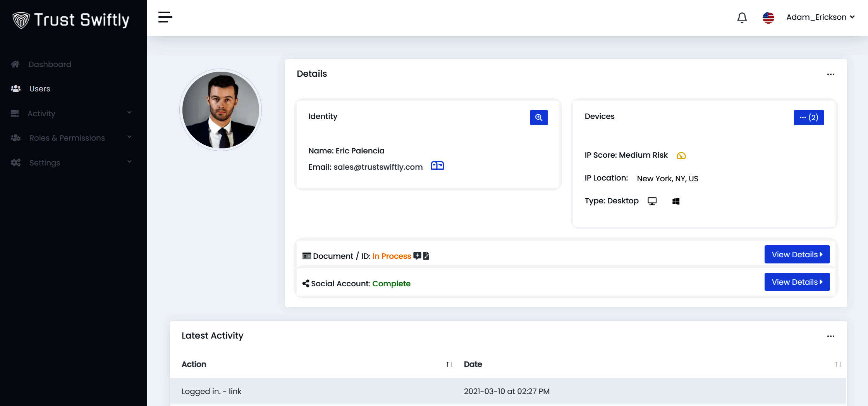This screenshot has height=406, width=868.
Task: Click the document comment icon
Action: pyautogui.click(x=417, y=256)
